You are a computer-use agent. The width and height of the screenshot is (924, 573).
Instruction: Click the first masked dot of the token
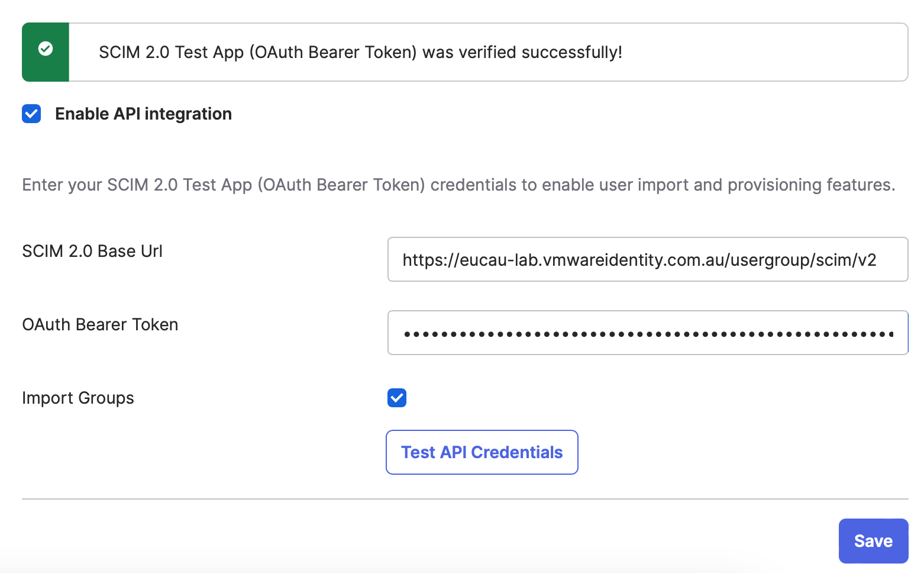click(407, 334)
